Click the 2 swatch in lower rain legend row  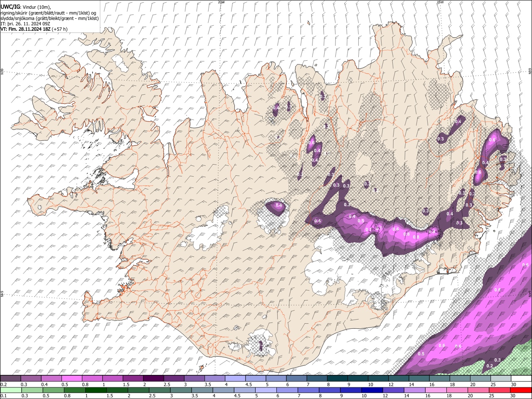[138, 390]
